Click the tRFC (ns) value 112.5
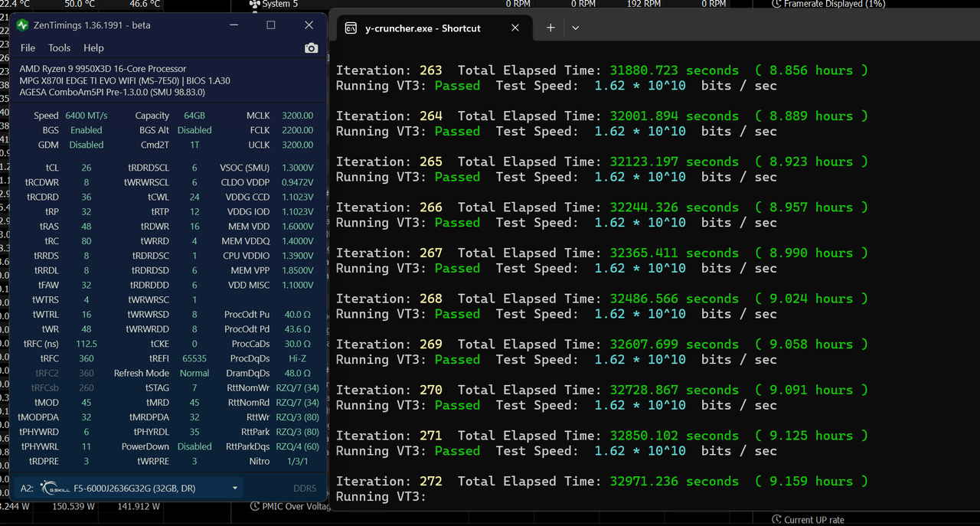 (x=87, y=344)
